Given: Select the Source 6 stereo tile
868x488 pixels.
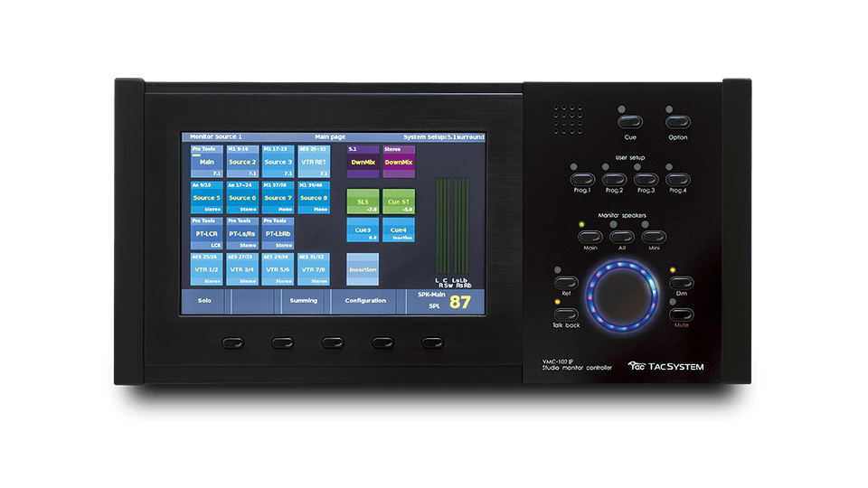Looking at the screenshot, I should 242,198.
